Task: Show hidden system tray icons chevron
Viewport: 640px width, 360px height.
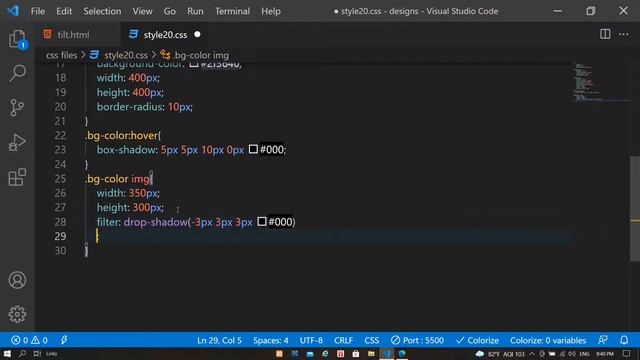Action: pyautogui.click(x=532, y=353)
